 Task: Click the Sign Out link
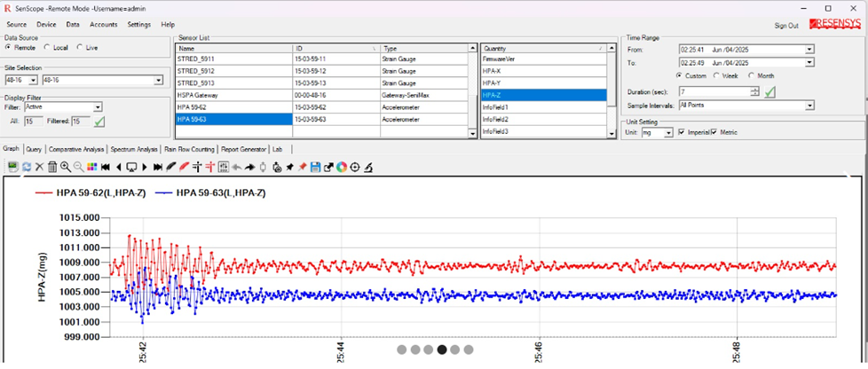coord(786,26)
